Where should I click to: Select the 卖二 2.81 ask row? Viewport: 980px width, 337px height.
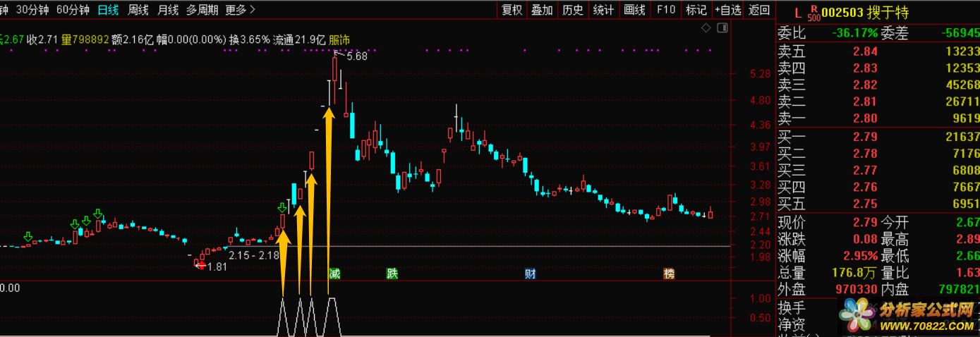[878, 102]
